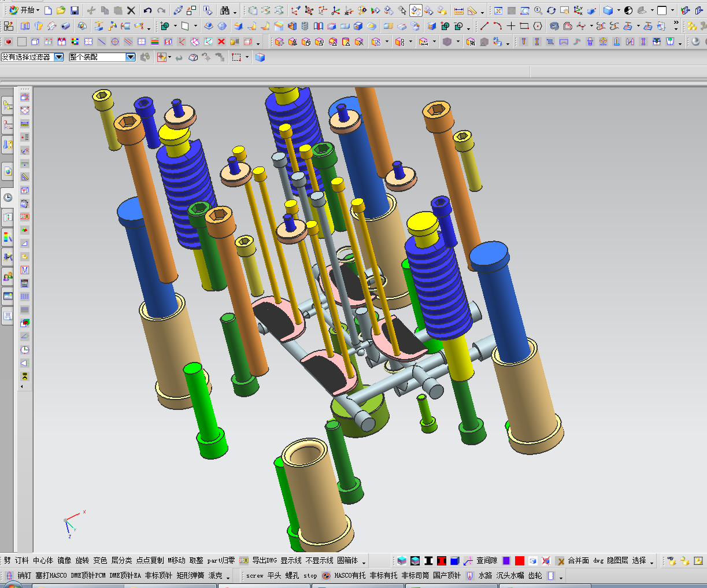The height and width of the screenshot is (588, 707).
Task: Click the 导出DWG button
Action: (264, 560)
